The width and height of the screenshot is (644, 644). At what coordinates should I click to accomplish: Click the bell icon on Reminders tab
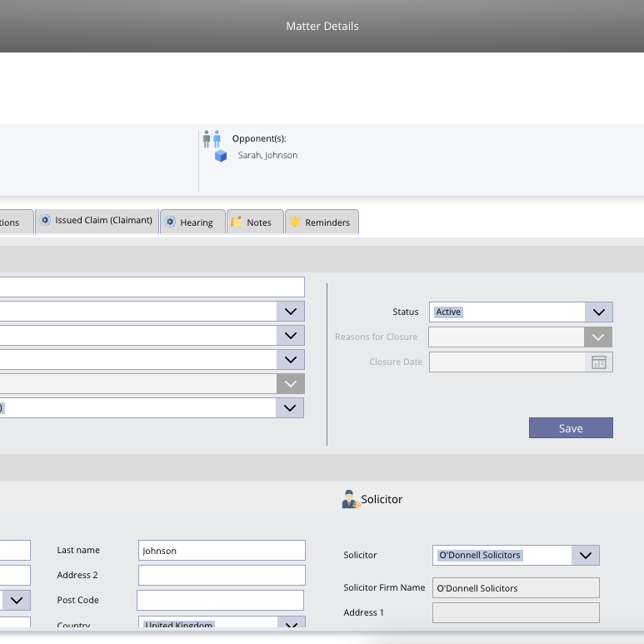(x=295, y=222)
